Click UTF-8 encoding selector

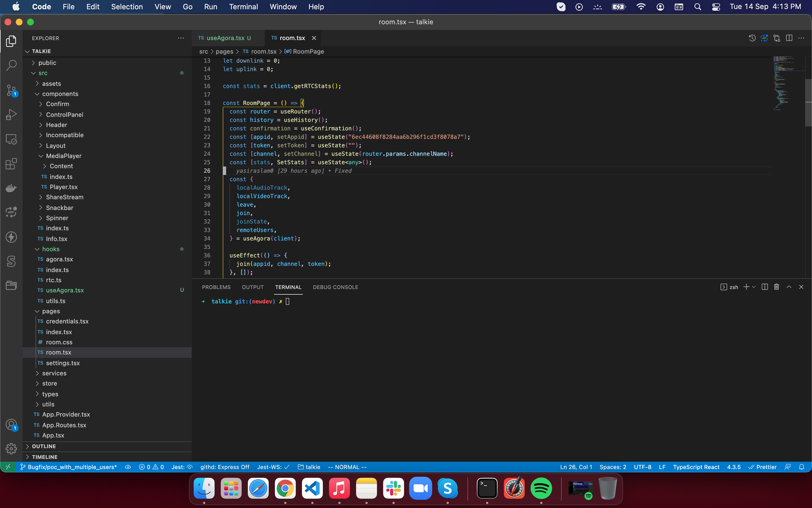(642, 467)
